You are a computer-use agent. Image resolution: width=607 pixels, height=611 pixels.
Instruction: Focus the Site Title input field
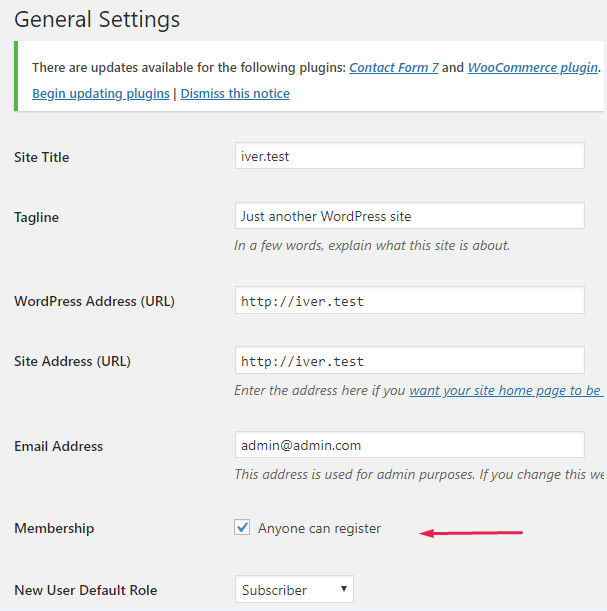tap(408, 156)
